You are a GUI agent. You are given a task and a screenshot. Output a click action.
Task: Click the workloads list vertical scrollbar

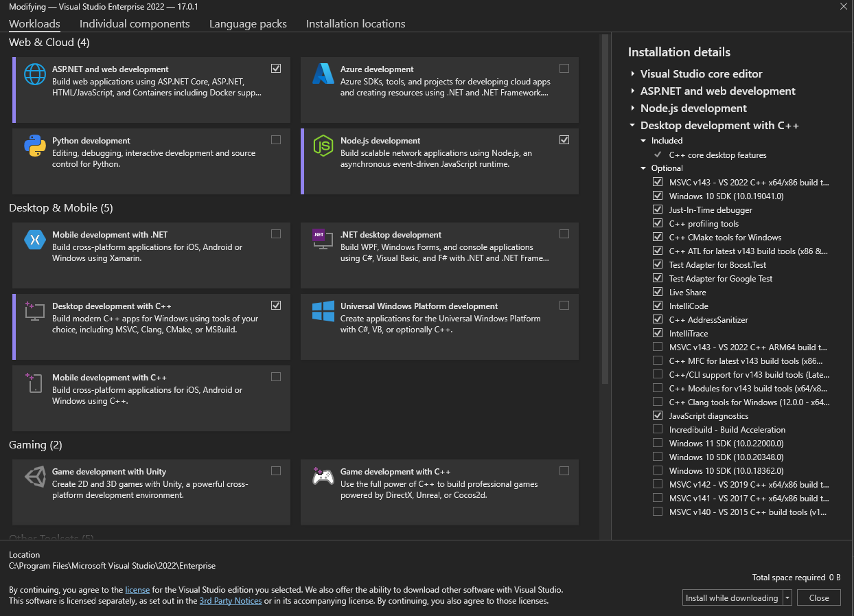[x=605, y=209]
